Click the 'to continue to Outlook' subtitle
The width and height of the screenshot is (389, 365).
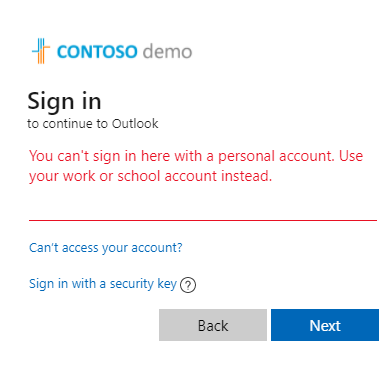pyautogui.click(x=93, y=124)
